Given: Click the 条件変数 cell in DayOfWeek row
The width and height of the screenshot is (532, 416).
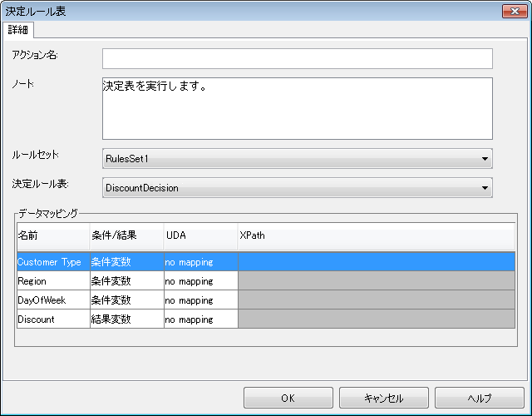Looking at the screenshot, I should click(x=127, y=300).
